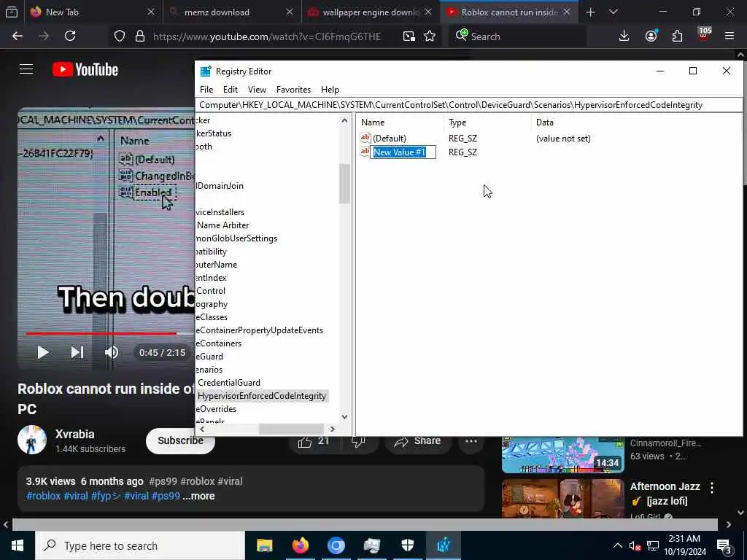This screenshot has width=747, height=560.
Task: Click the Registry Editor title bar icon
Action: [206, 71]
